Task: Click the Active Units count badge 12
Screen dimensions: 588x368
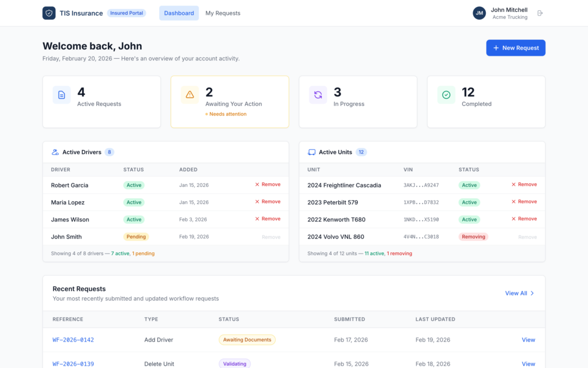Action: [x=361, y=152]
